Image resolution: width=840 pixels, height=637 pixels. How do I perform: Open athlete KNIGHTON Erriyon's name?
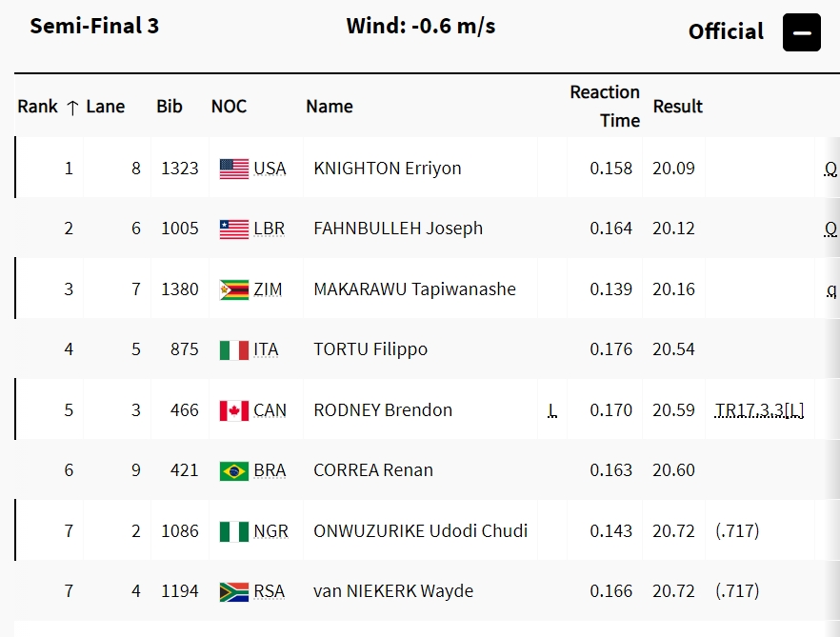387,169
